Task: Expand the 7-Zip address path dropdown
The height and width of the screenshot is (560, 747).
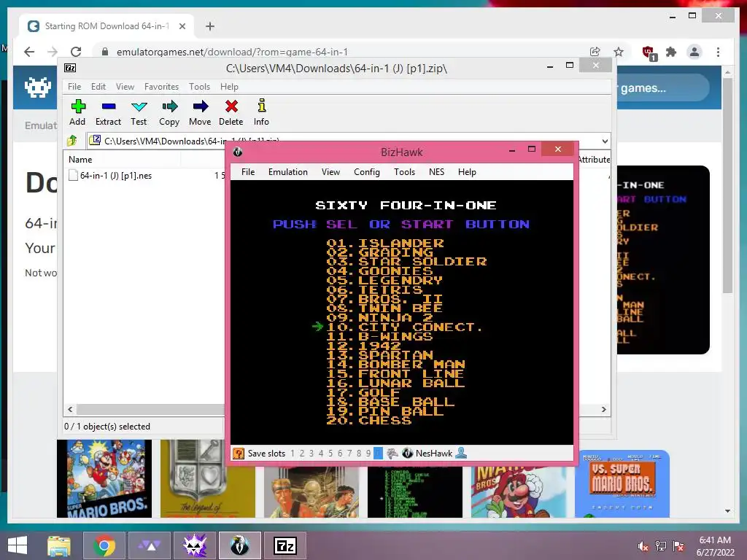Action: [x=605, y=141]
